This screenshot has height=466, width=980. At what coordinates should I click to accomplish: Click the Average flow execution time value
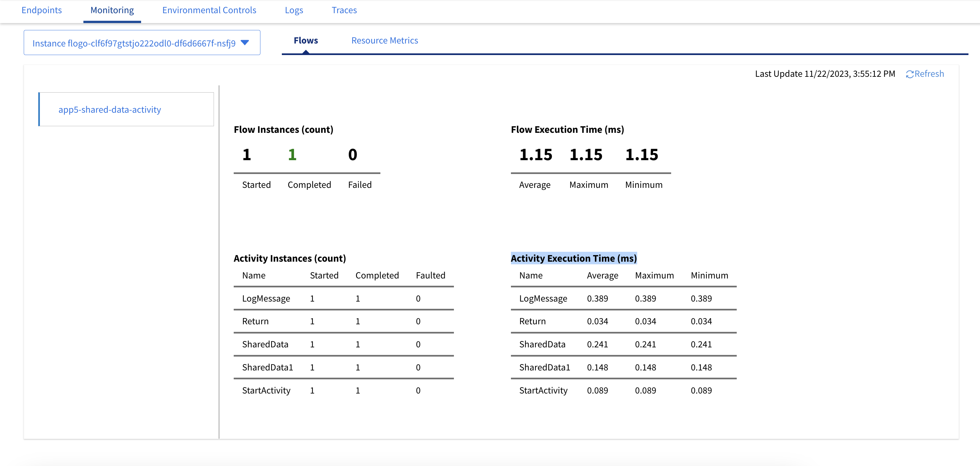(x=535, y=155)
